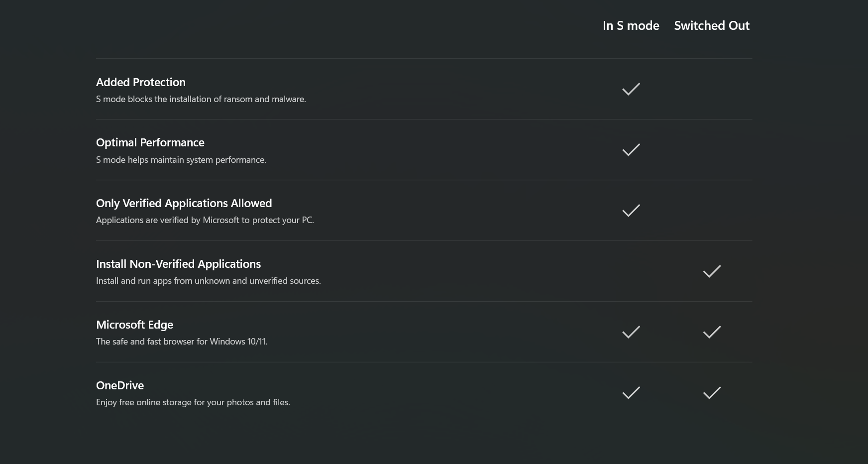The height and width of the screenshot is (464, 868).
Task: Click the Switched Out checkmark for Microsoft Edge
Action: point(712,332)
